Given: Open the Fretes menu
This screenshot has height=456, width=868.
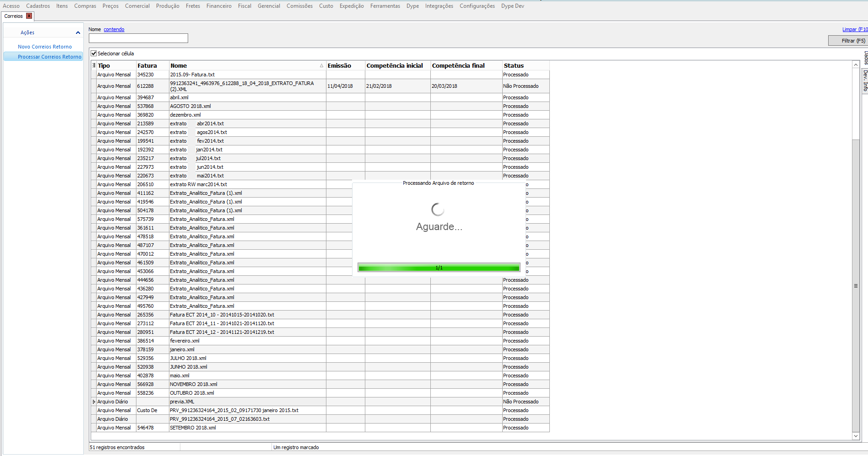Looking at the screenshot, I should (193, 6).
